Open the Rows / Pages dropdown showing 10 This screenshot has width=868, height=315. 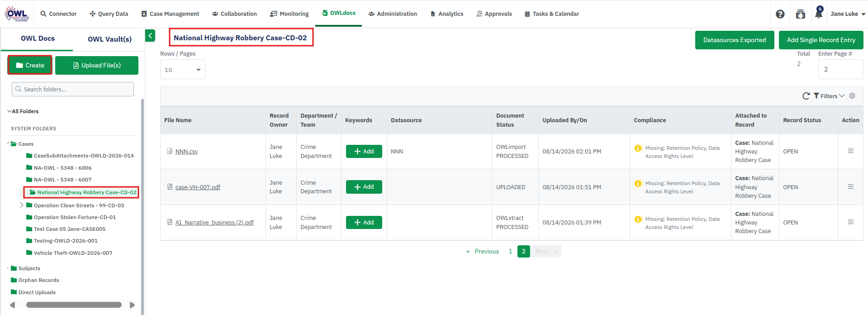coord(183,70)
